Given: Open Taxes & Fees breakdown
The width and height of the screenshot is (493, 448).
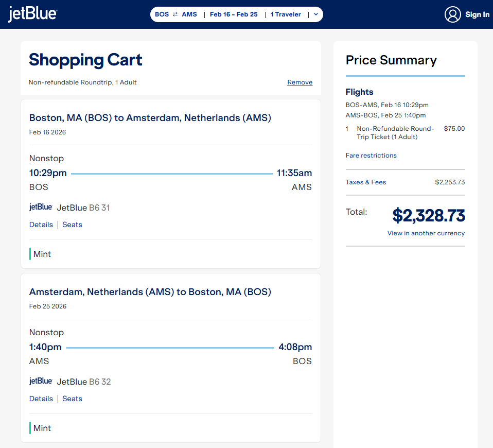Looking at the screenshot, I should click(366, 182).
